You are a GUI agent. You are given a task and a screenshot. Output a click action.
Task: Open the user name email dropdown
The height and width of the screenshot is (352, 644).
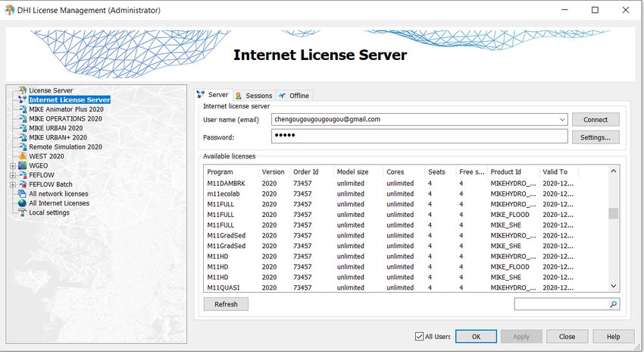(562, 120)
